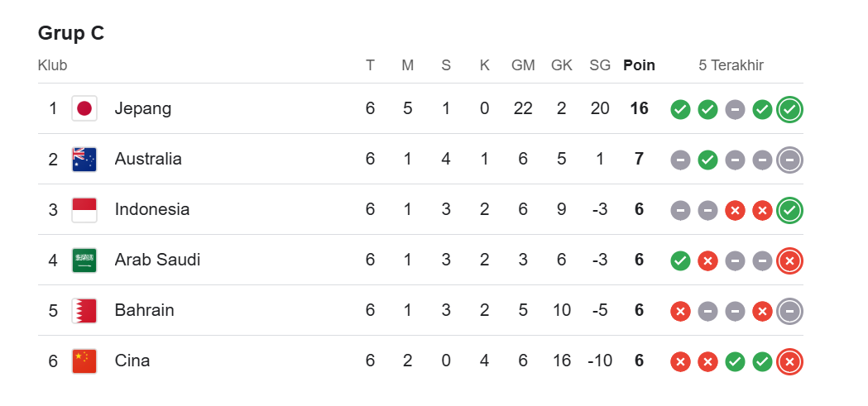This screenshot has width=868, height=406.
Task: Click the Saudi Arabia flag icon
Action: 84,260
